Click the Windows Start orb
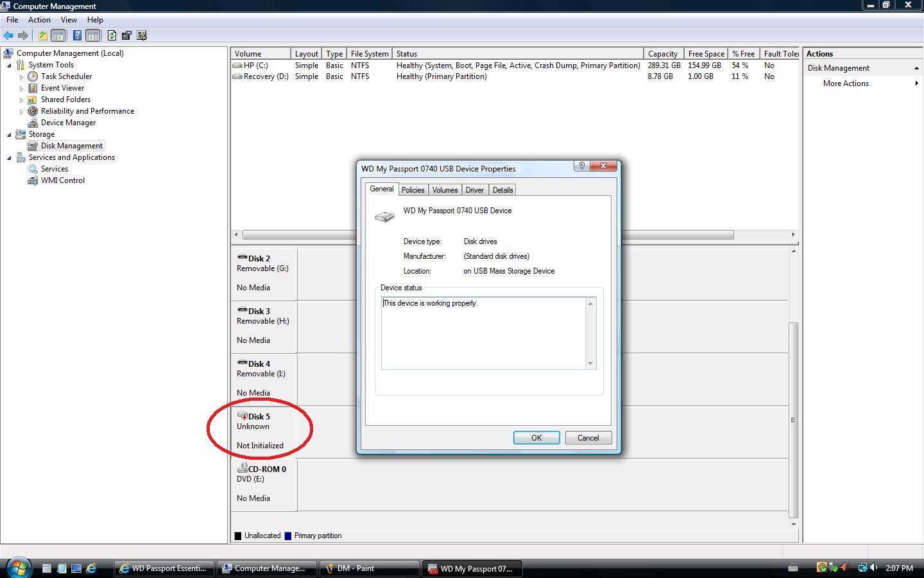Image resolution: width=924 pixels, height=578 pixels. tap(18, 567)
